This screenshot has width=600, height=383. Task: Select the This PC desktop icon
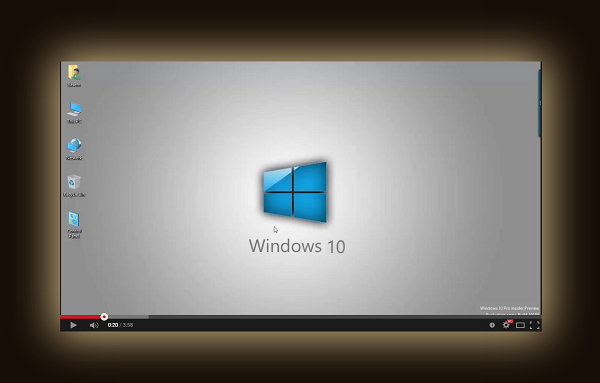point(74,112)
